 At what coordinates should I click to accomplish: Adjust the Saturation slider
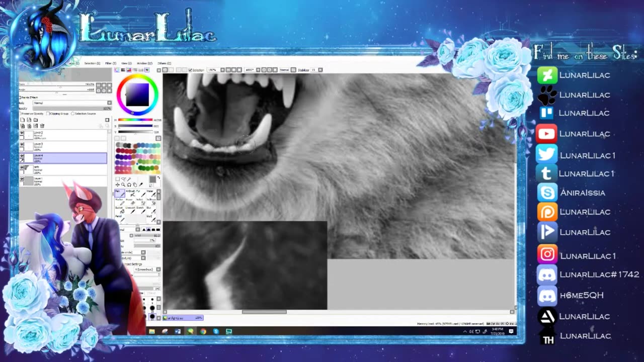tap(135, 126)
